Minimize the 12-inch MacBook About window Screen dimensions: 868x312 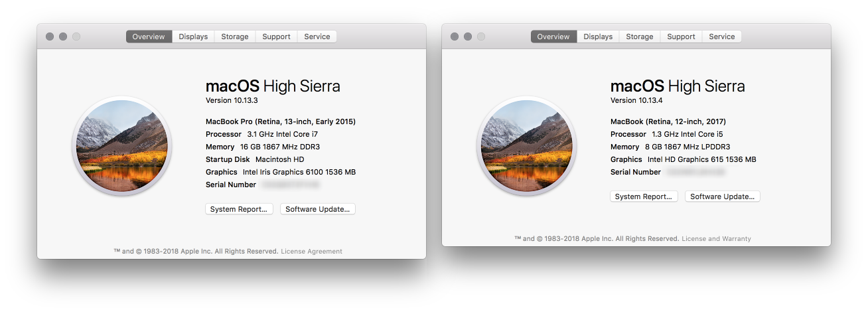point(468,37)
